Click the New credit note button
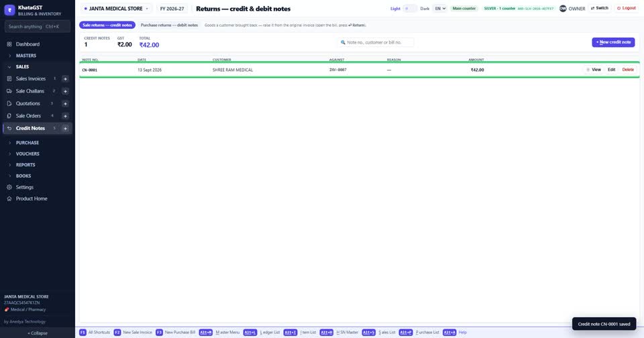Image resolution: width=644 pixels, height=338 pixels. 613,42
